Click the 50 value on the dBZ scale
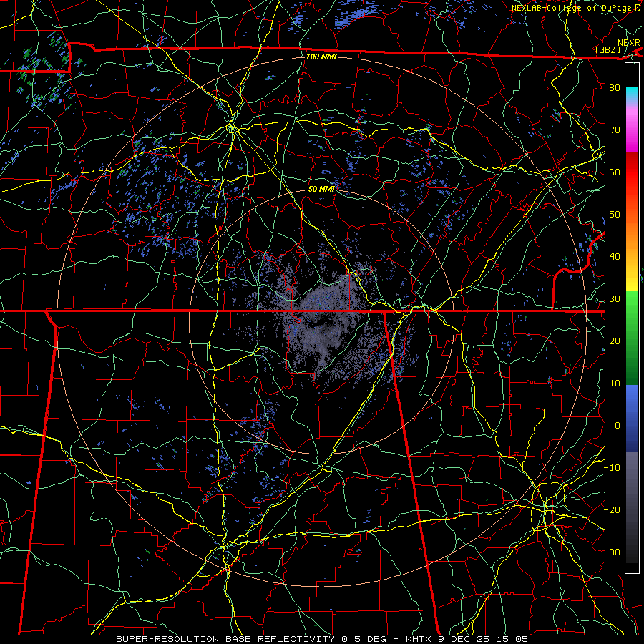 tap(615, 215)
